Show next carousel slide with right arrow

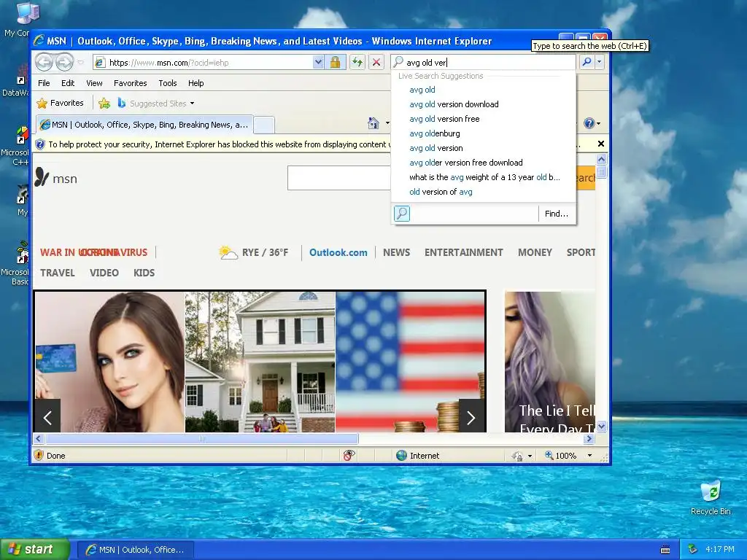click(x=471, y=417)
